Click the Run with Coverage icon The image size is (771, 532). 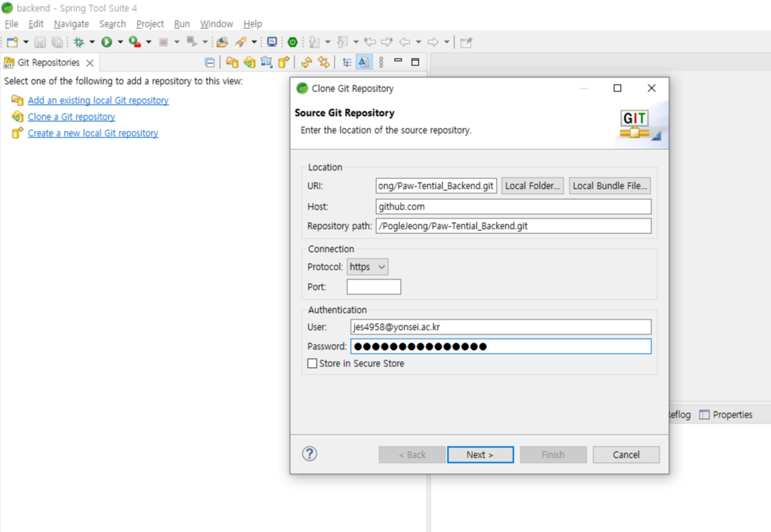135,42
